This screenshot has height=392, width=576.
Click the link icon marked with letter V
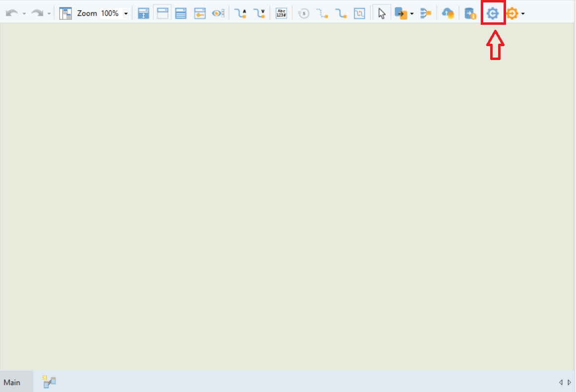click(x=259, y=13)
